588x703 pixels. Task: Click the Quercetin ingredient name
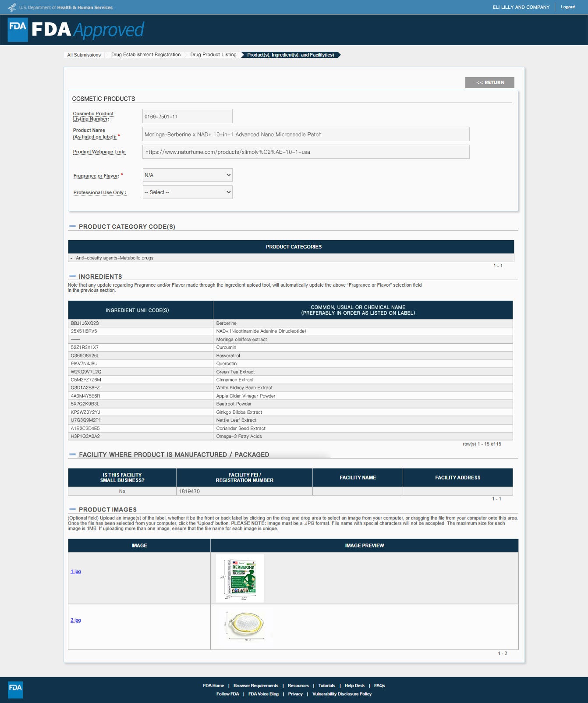pyautogui.click(x=227, y=364)
